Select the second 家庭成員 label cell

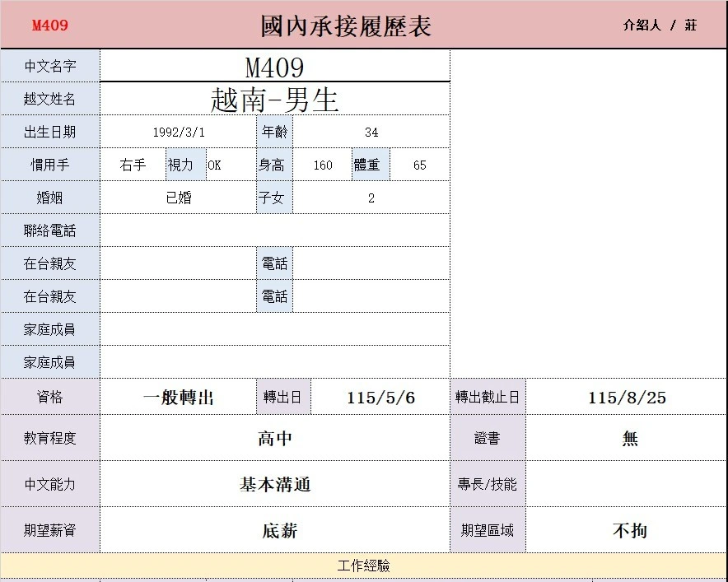point(50,362)
